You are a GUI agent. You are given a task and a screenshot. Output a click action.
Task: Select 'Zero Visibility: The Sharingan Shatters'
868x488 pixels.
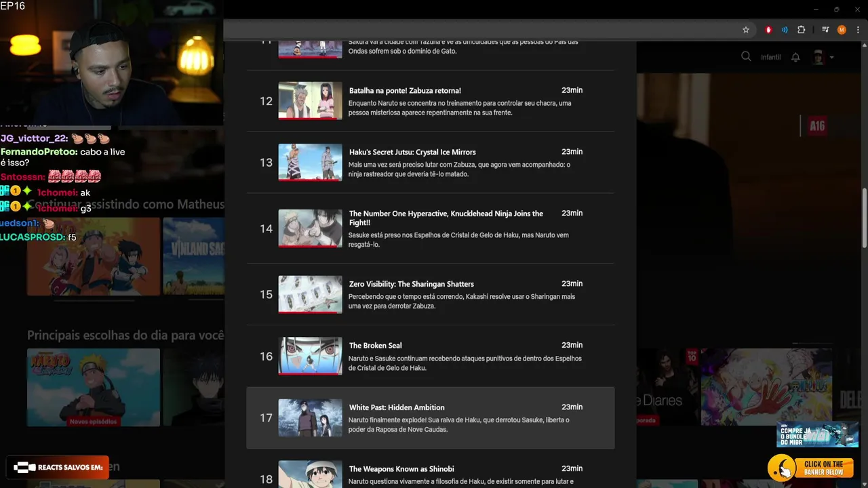412,284
